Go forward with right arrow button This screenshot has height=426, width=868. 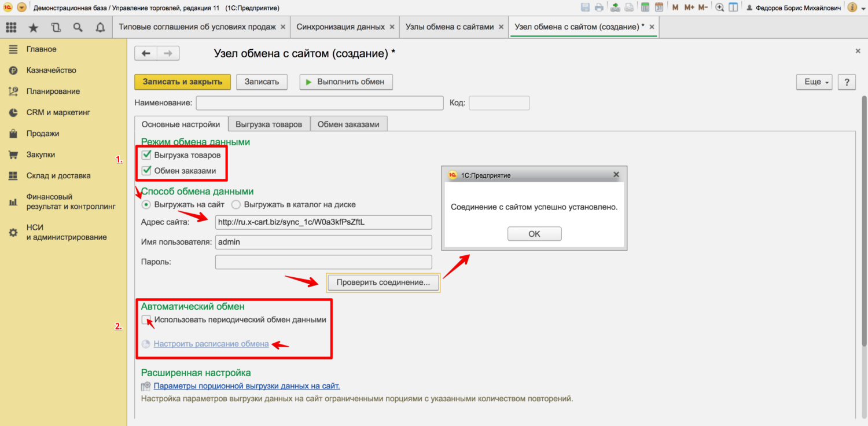(168, 53)
